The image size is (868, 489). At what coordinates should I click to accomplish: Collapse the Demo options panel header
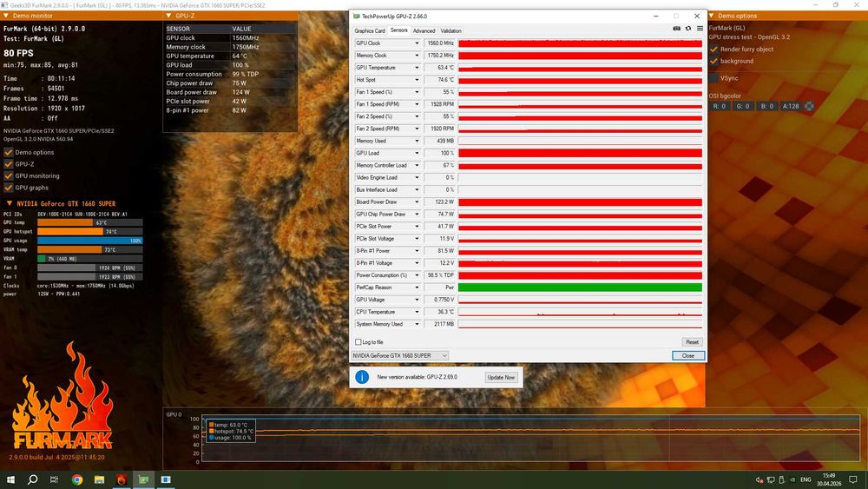(712, 16)
